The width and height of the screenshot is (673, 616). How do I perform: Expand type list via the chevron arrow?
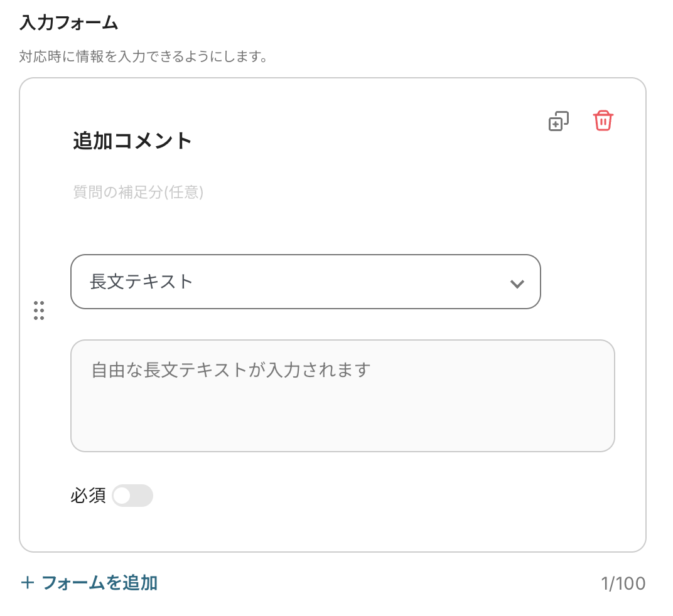point(517,284)
